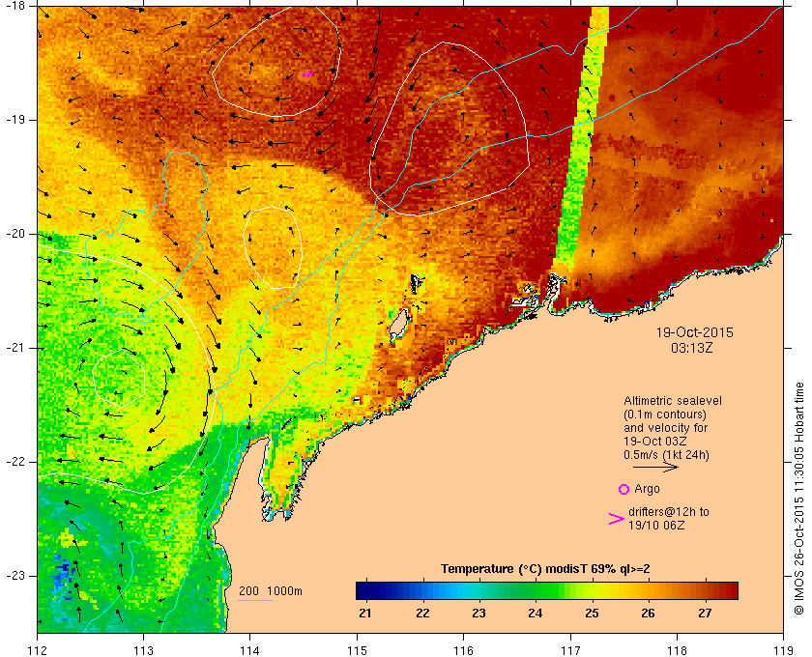Click the IMOS copyright timestamp text

[799, 498]
